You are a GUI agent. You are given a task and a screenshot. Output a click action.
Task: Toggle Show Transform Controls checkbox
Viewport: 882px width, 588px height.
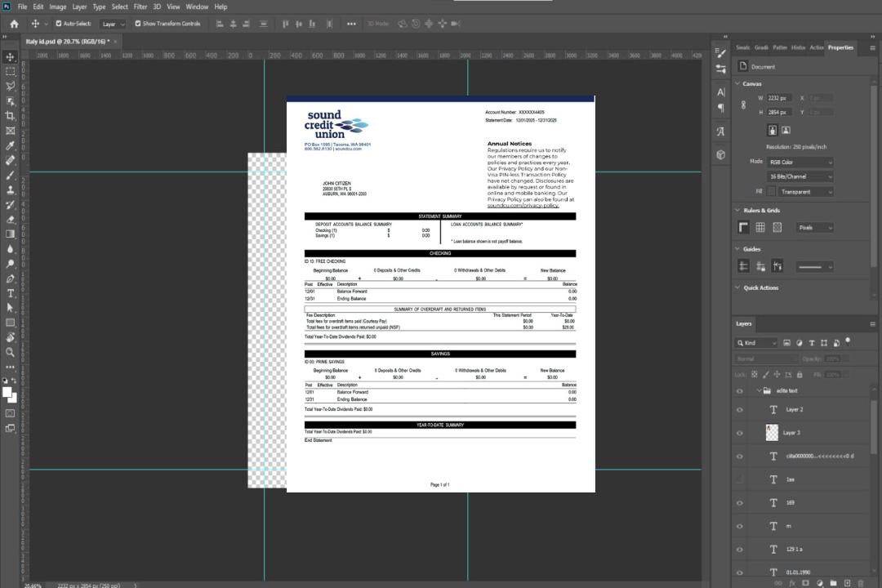[138, 24]
